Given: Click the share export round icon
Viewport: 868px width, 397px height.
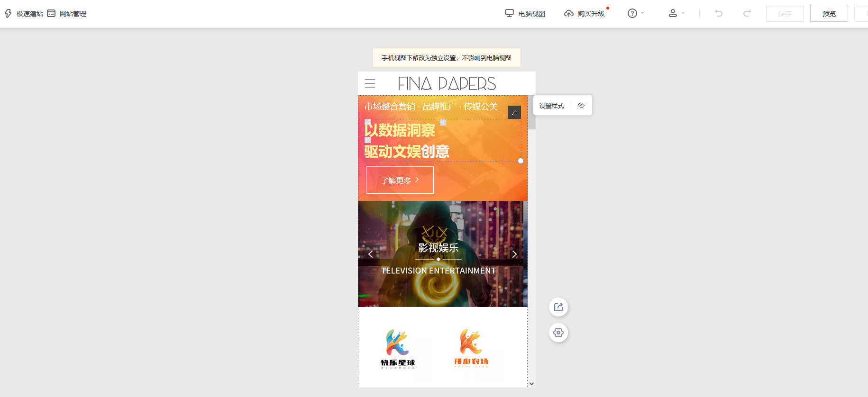Looking at the screenshot, I should (x=558, y=307).
